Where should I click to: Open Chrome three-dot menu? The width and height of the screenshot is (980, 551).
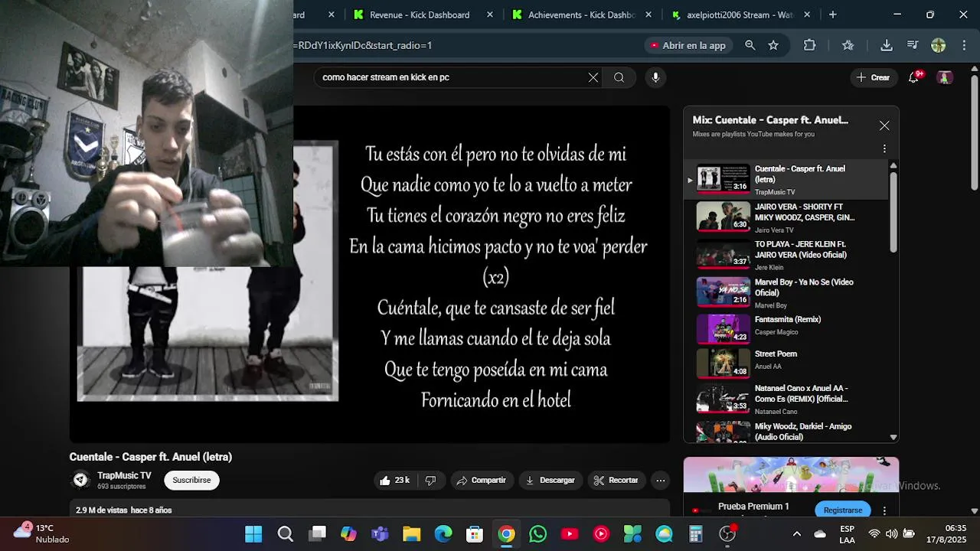click(x=964, y=45)
